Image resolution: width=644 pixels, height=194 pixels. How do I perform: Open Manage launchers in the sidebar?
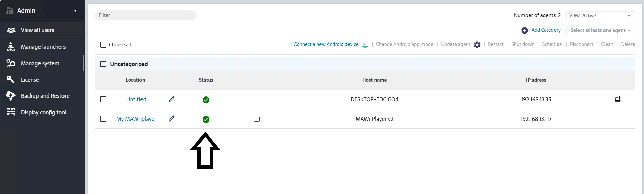(x=43, y=47)
